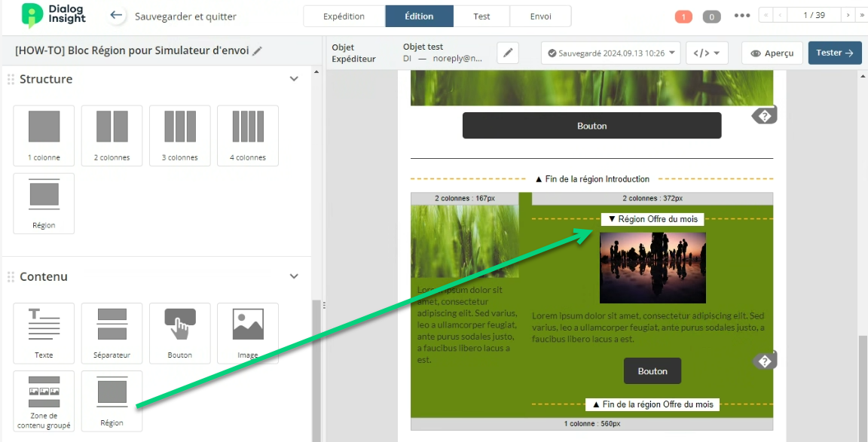Open the Sauvegardé 2024.09.13 dropdown
This screenshot has height=442, width=868.
tap(610, 53)
